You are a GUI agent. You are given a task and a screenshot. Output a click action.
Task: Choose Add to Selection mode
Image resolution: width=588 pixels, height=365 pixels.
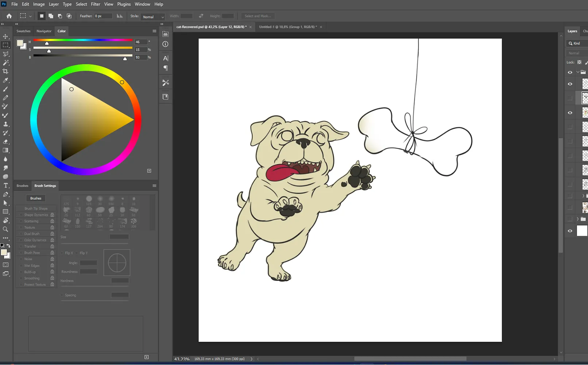(x=51, y=16)
